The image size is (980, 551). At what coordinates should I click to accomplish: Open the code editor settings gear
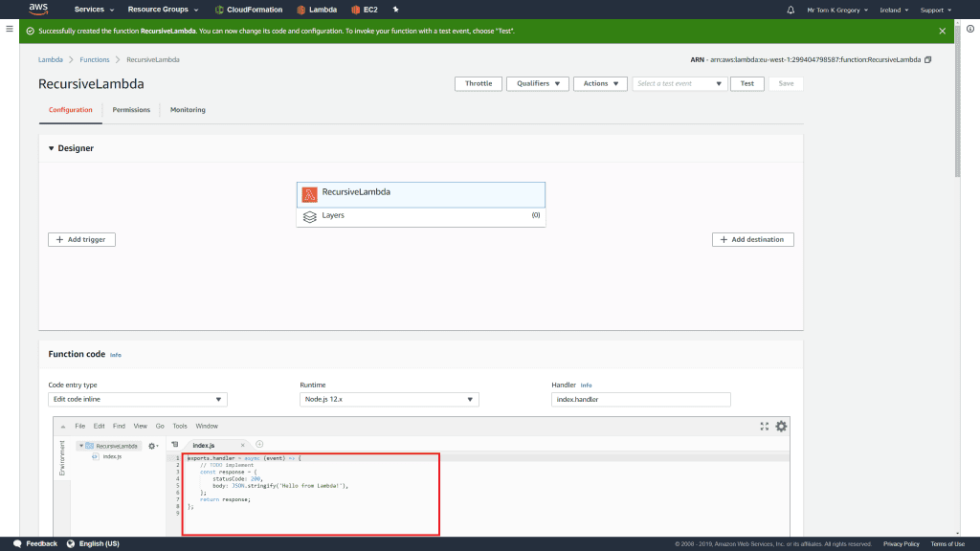tap(781, 427)
